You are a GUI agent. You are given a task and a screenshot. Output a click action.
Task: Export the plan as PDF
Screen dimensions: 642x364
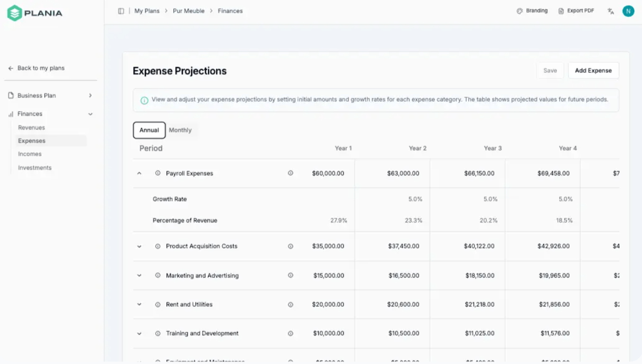(x=576, y=11)
